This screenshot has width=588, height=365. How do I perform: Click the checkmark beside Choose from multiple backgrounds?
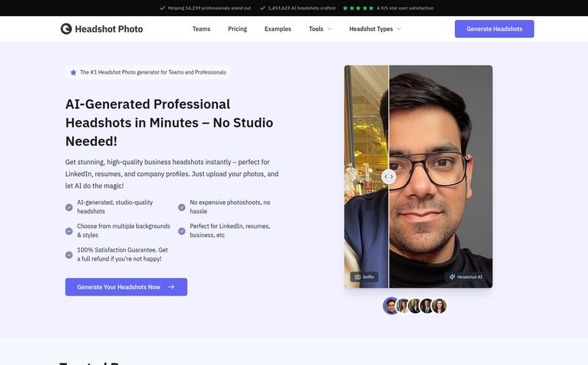(69, 231)
